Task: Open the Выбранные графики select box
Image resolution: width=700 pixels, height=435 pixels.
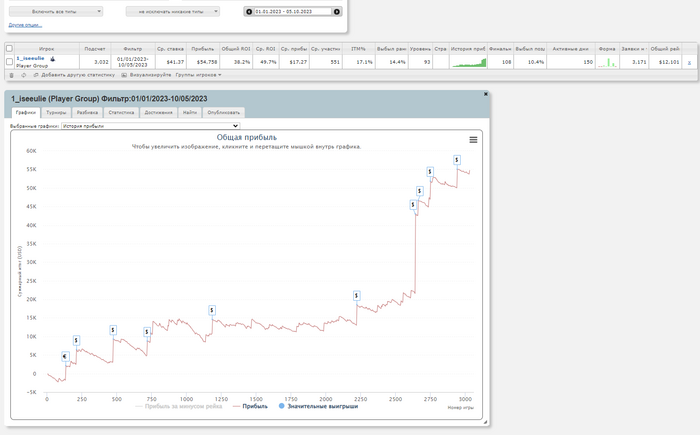Action: pyautogui.click(x=150, y=126)
